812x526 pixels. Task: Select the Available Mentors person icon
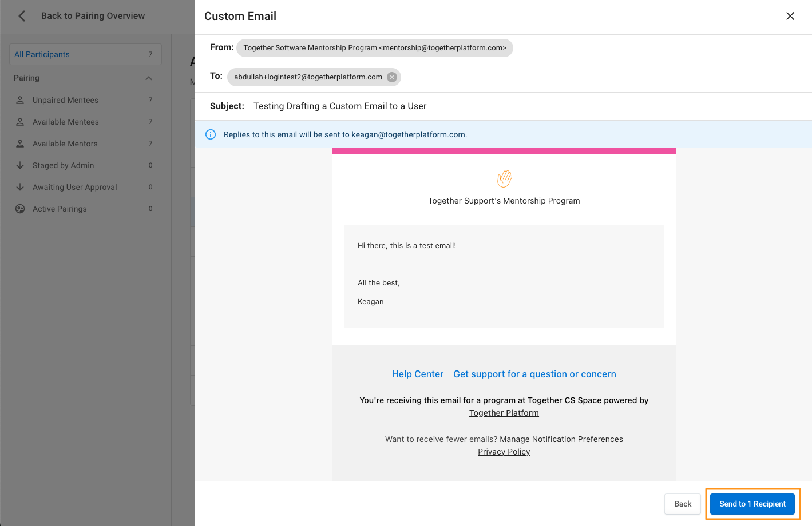click(19, 144)
